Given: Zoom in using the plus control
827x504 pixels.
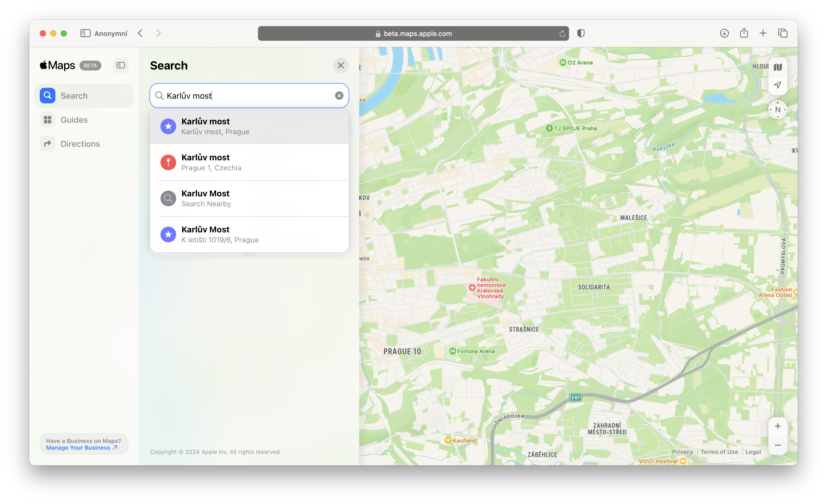Looking at the screenshot, I should [x=778, y=426].
